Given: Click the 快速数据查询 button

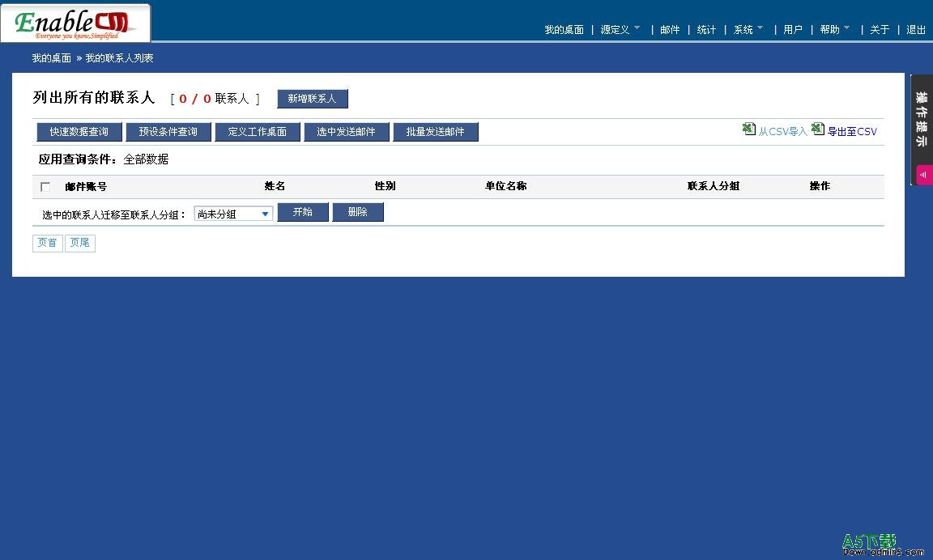Looking at the screenshot, I should click(79, 132).
